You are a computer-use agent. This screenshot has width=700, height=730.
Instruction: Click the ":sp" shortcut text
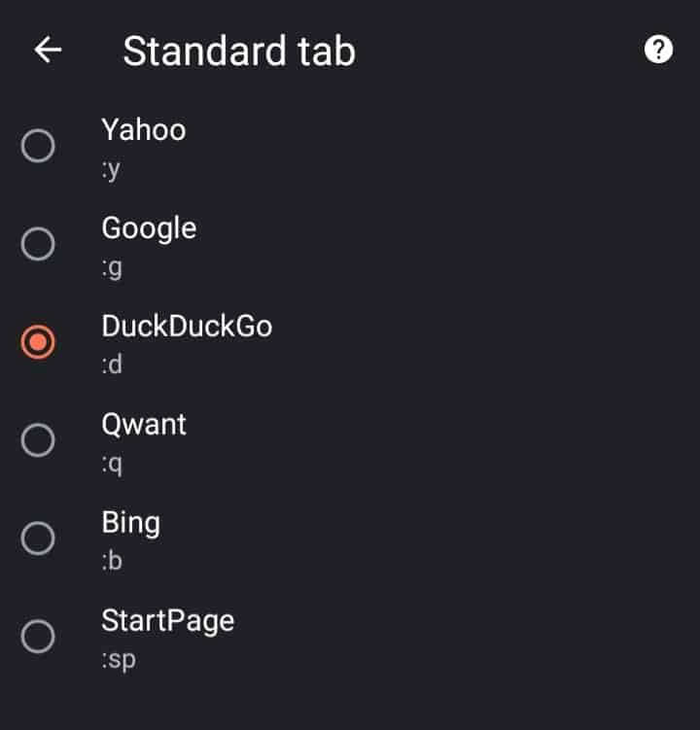(119, 659)
